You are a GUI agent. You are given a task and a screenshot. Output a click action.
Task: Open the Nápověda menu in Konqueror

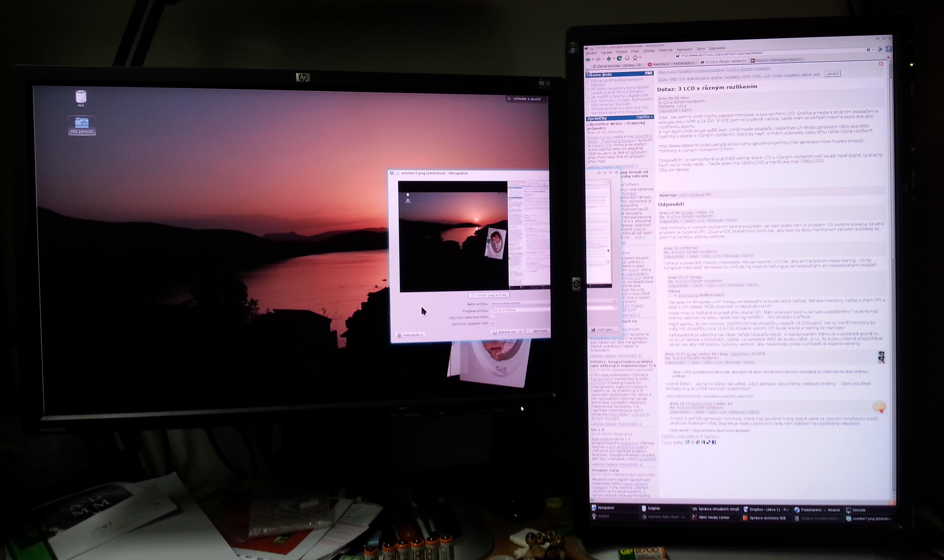(717, 48)
